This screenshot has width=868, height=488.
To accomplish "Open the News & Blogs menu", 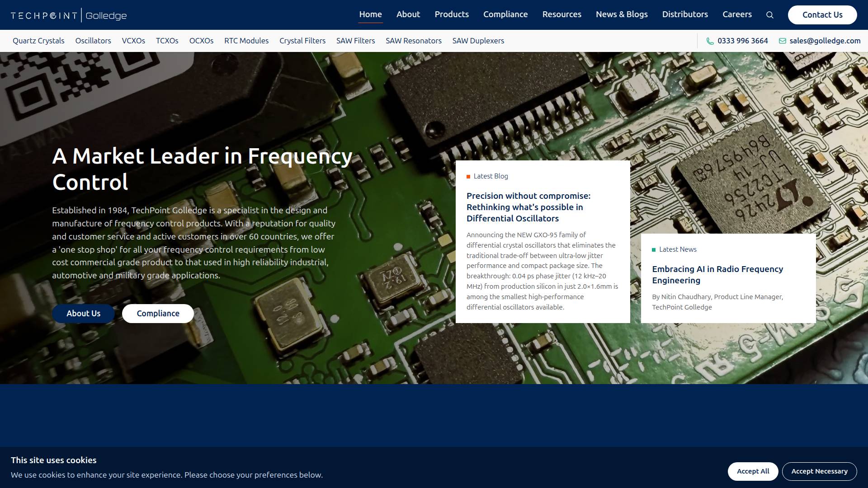I will [622, 14].
